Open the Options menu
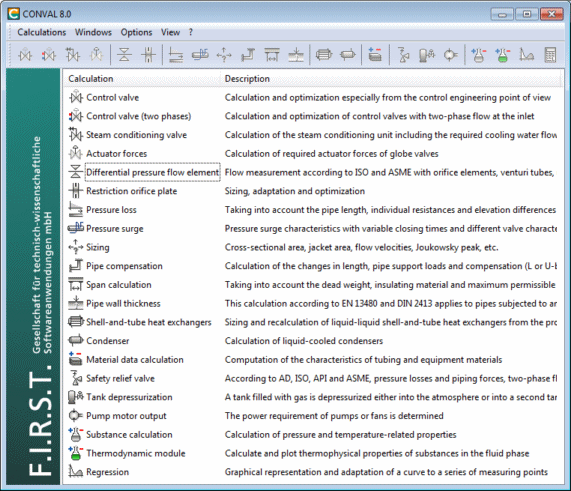Screen dimensions: 571x491 click(136, 32)
